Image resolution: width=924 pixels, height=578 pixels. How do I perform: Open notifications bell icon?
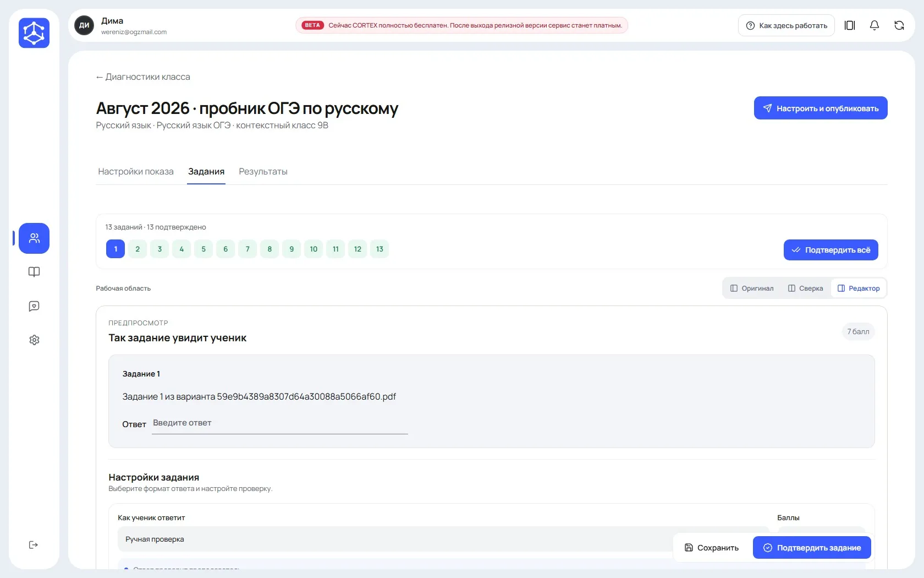875,25
